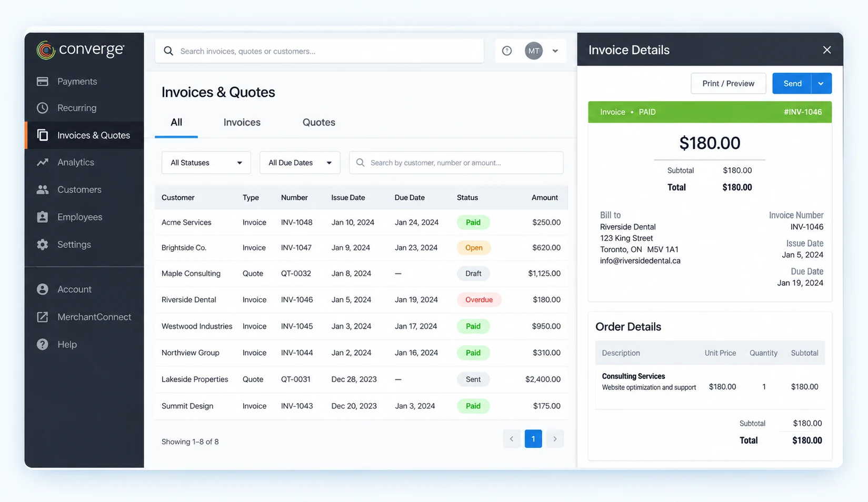
Task: Click the Brightside Co. Open status badge
Action: point(474,248)
